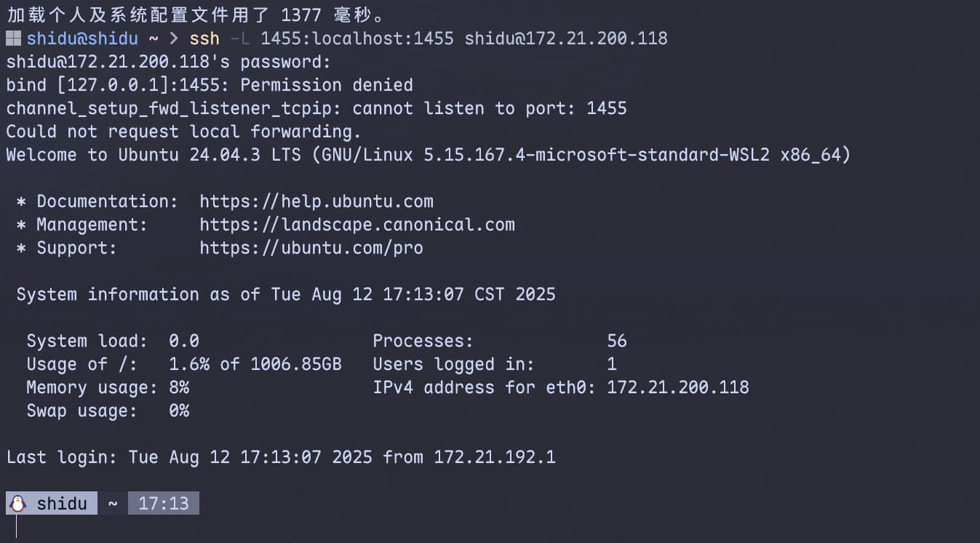Click the Memory usage 8% value

[x=179, y=387]
